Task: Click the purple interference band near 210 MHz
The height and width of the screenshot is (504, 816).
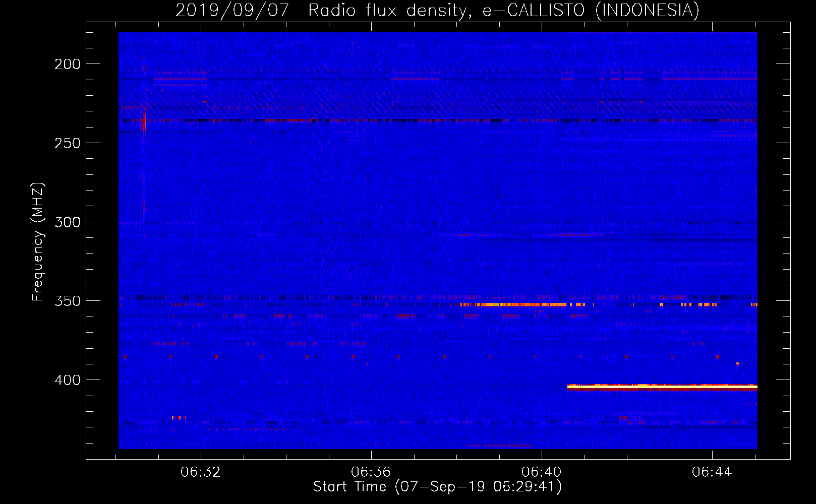Action: pyautogui.click(x=180, y=79)
